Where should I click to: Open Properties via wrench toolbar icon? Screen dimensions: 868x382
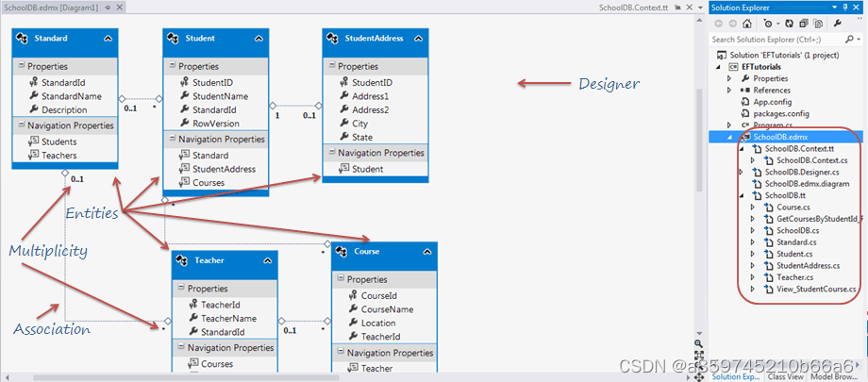pyautogui.click(x=838, y=24)
